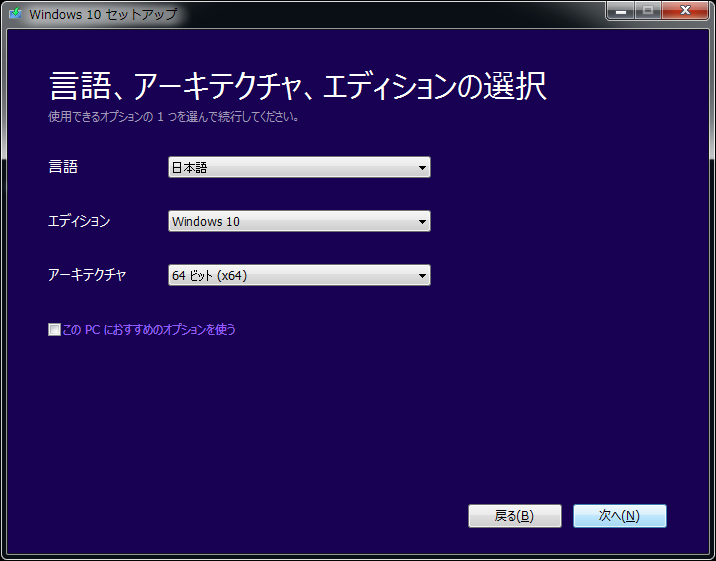Expand the 言語 dropdown arrow
The height and width of the screenshot is (561, 716).
pyautogui.click(x=423, y=168)
